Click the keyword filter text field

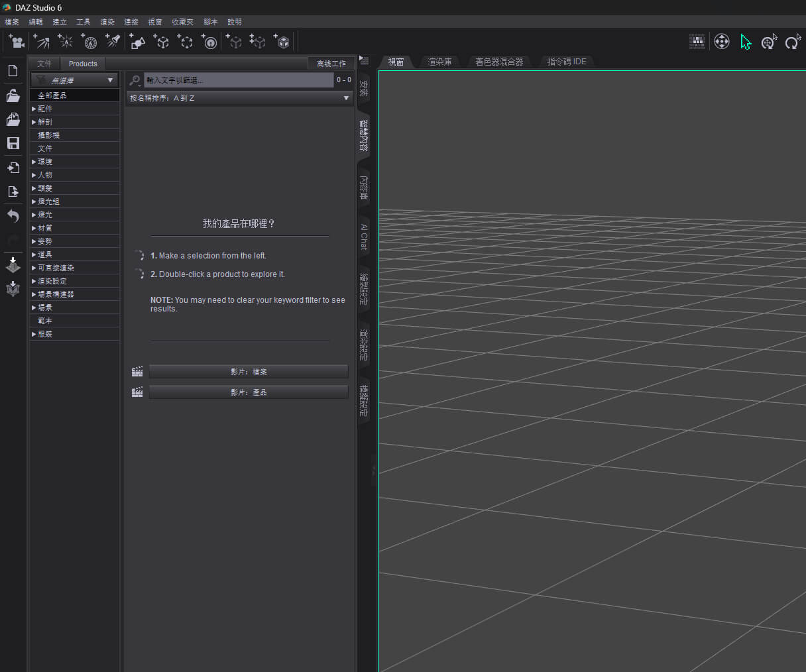[239, 80]
